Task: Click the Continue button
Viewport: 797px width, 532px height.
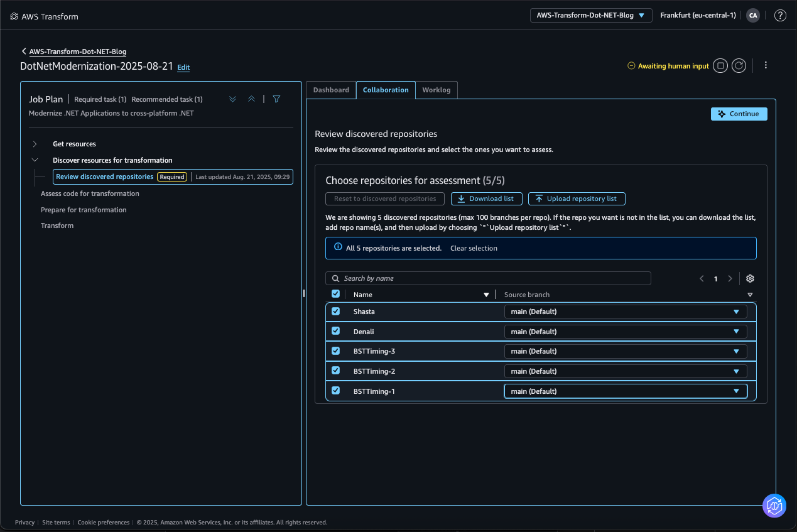Action: click(739, 114)
